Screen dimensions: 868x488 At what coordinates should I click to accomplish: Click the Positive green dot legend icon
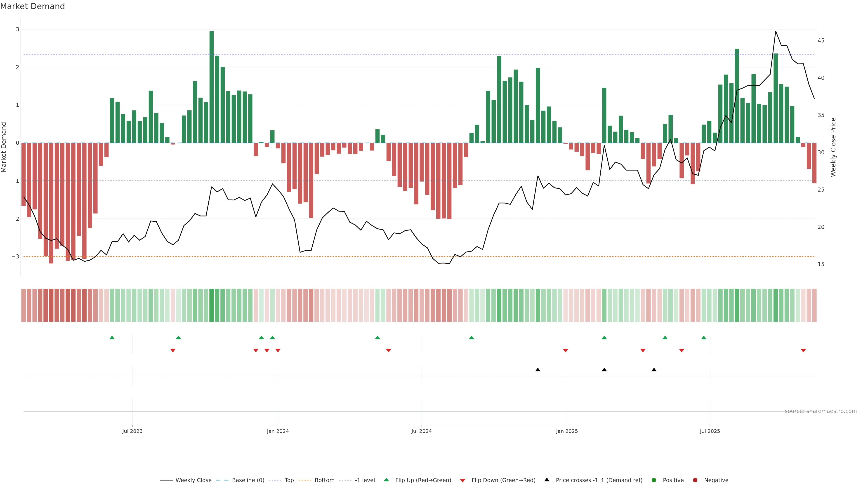tap(654, 480)
